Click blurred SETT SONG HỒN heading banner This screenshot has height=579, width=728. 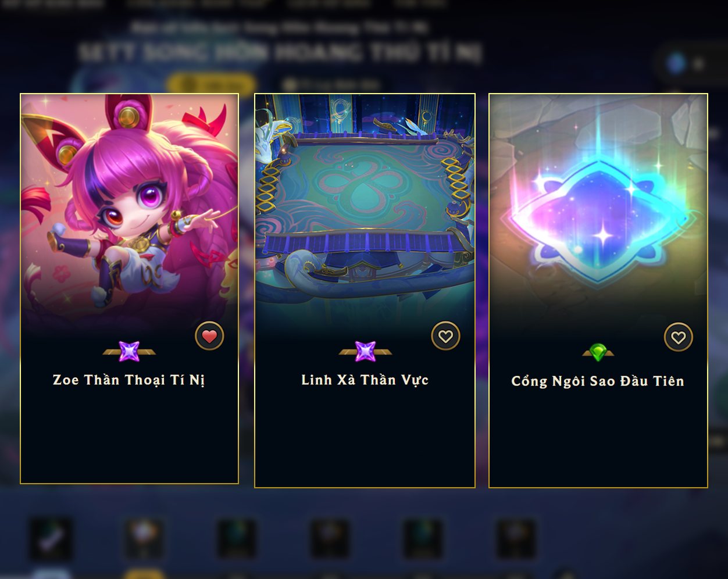280,53
